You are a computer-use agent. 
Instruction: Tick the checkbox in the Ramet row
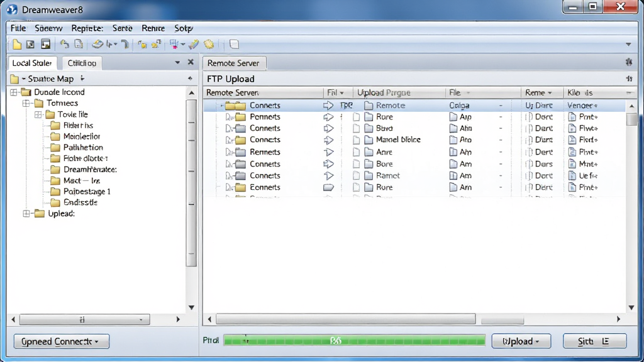(356, 176)
